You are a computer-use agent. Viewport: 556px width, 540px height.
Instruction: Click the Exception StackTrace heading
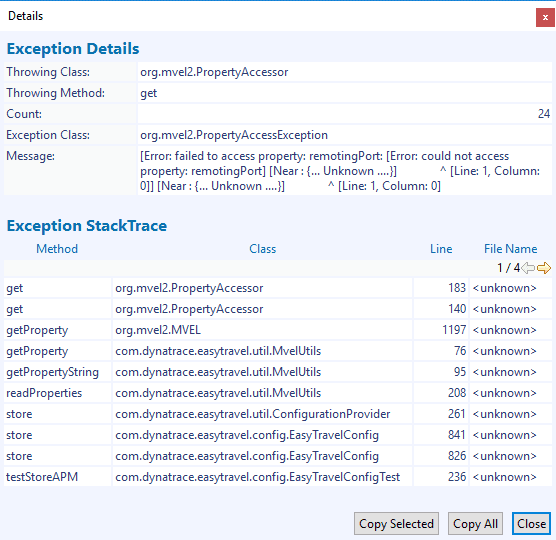click(87, 226)
